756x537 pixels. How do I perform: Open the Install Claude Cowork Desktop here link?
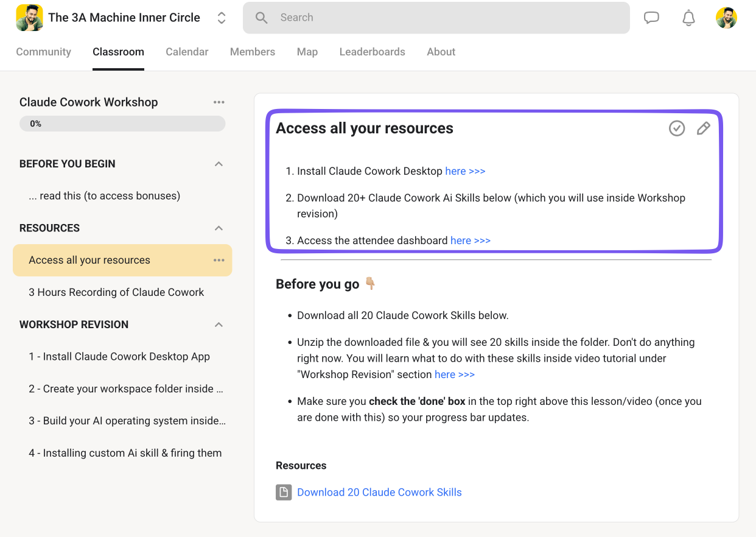click(x=465, y=171)
